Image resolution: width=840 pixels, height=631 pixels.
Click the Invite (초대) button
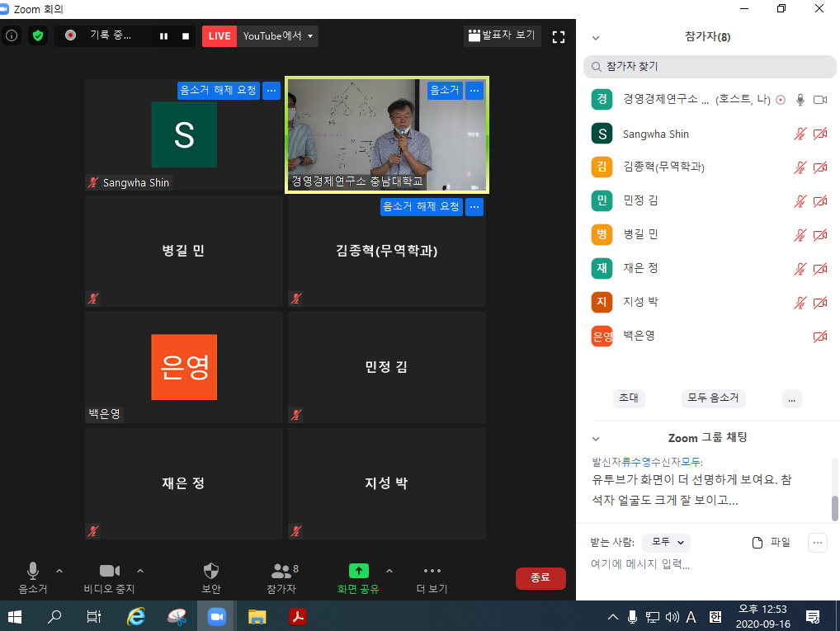[629, 398]
